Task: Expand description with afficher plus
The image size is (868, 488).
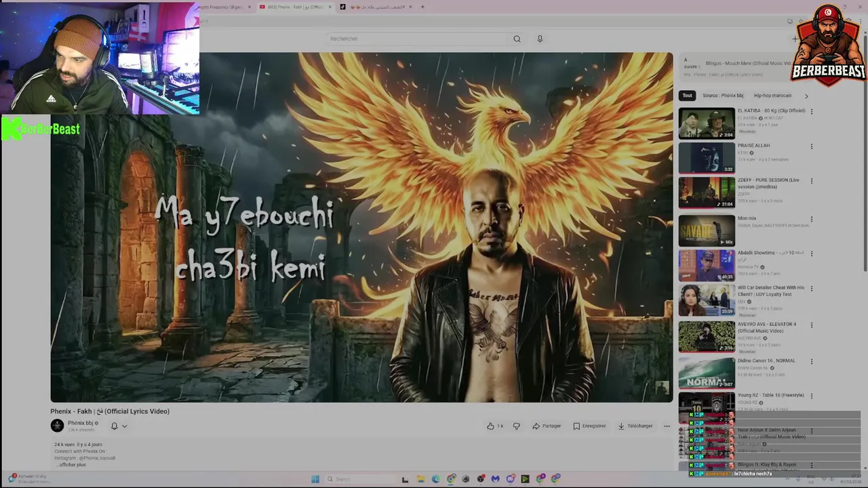Action: coord(72,465)
